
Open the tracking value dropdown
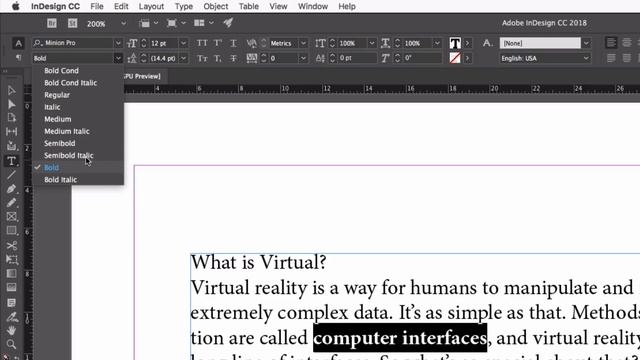(x=303, y=58)
